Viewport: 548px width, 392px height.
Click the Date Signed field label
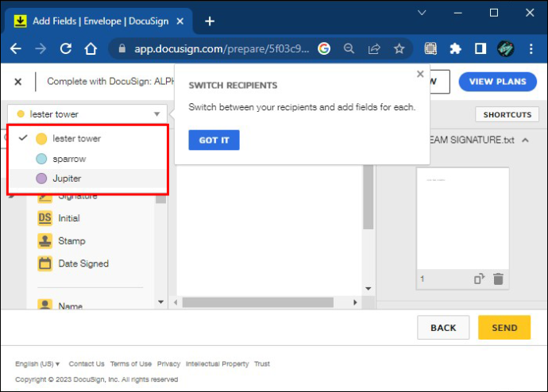(83, 263)
